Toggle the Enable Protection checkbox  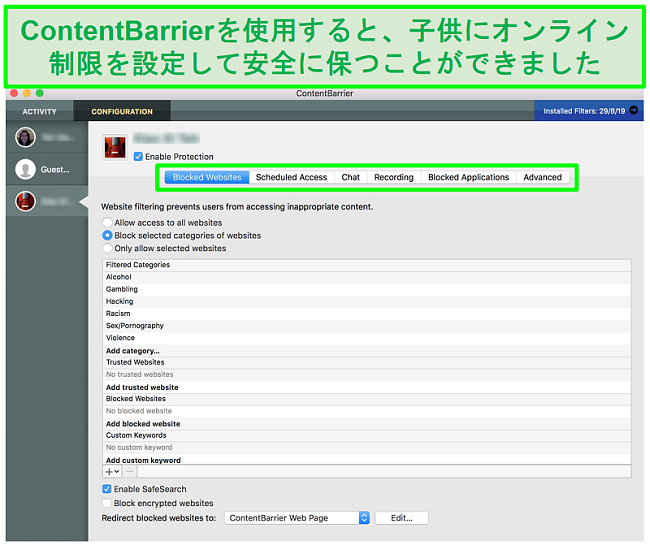[x=138, y=157]
